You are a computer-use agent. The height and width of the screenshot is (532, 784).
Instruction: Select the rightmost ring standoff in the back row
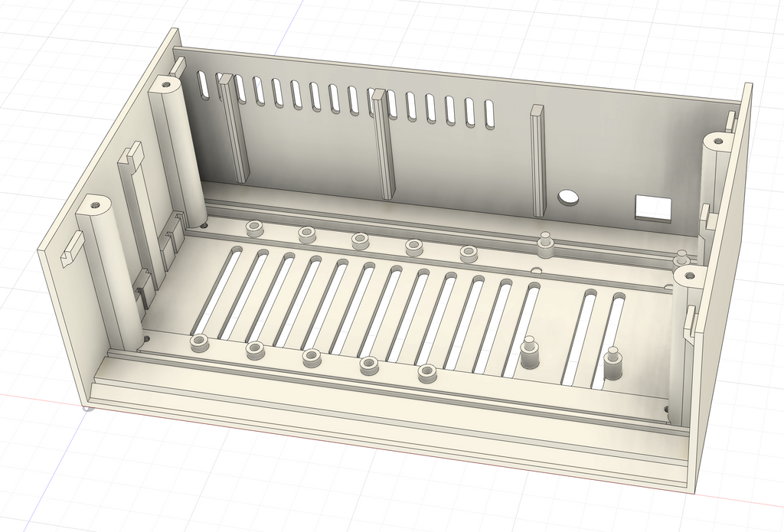tap(468, 253)
